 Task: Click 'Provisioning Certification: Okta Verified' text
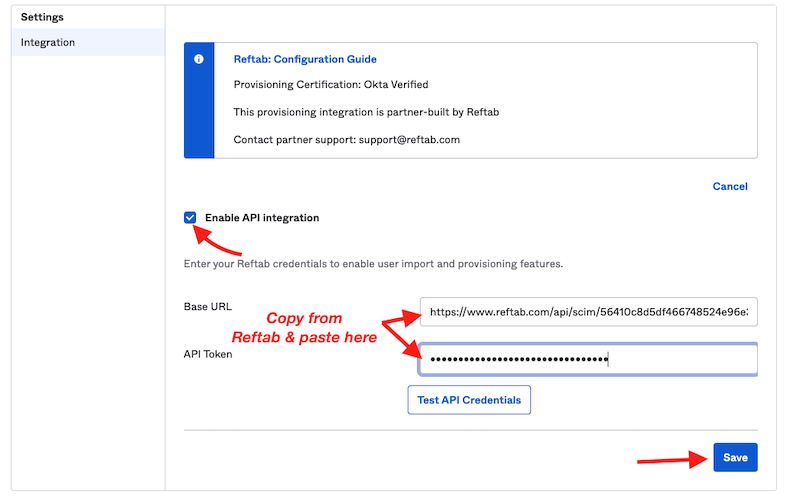click(330, 85)
